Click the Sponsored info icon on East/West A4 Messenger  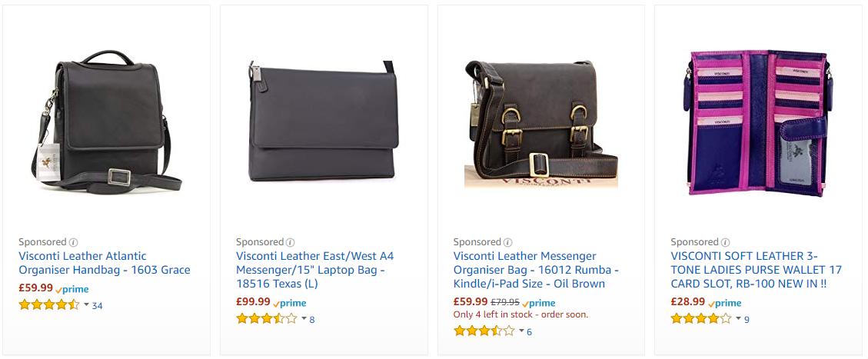pyautogui.click(x=291, y=242)
